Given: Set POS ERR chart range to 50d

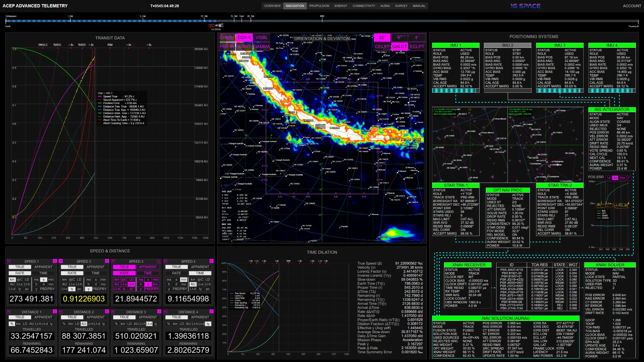Looking at the screenshot, I should (623, 178).
